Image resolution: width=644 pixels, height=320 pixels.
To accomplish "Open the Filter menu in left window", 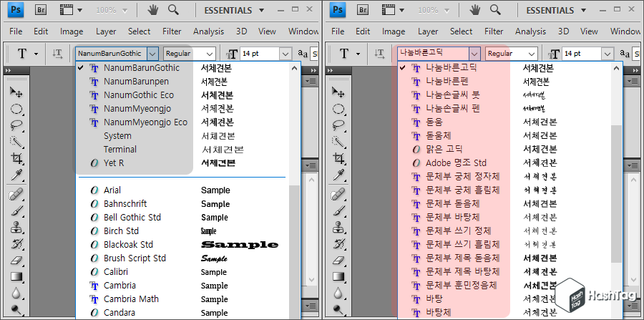I will tap(172, 31).
